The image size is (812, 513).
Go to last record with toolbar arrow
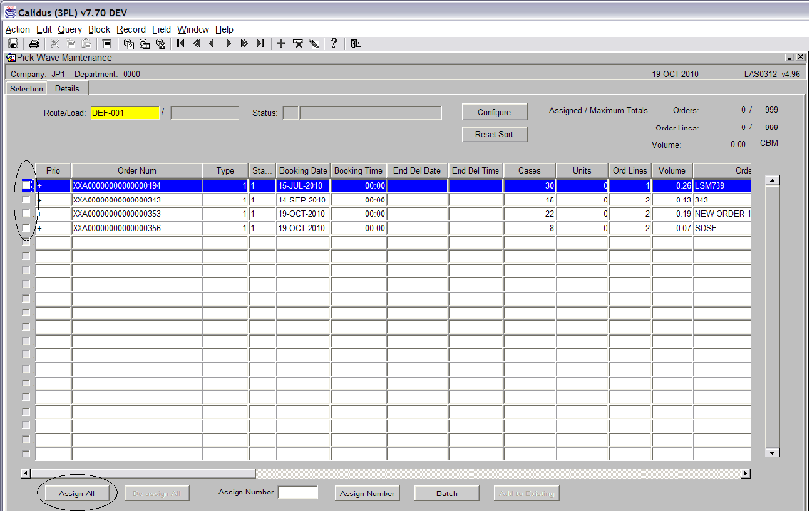click(x=260, y=43)
